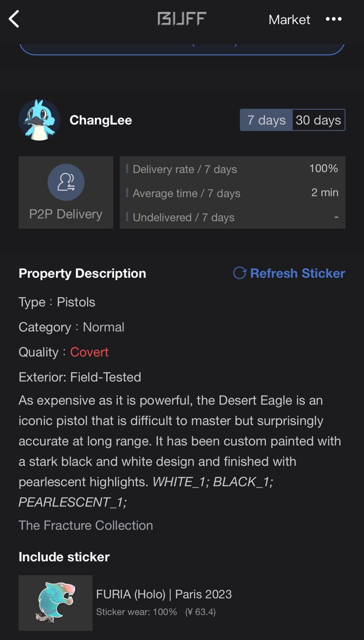
Task: Open The Fracture Collection link
Action: [x=86, y=525]
